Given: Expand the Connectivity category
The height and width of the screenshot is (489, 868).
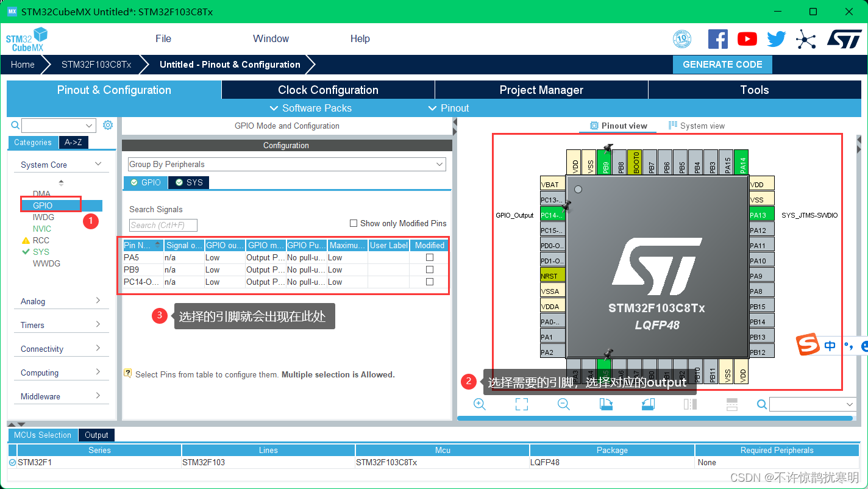Looking at the screenshot, I should click(98, 348).
